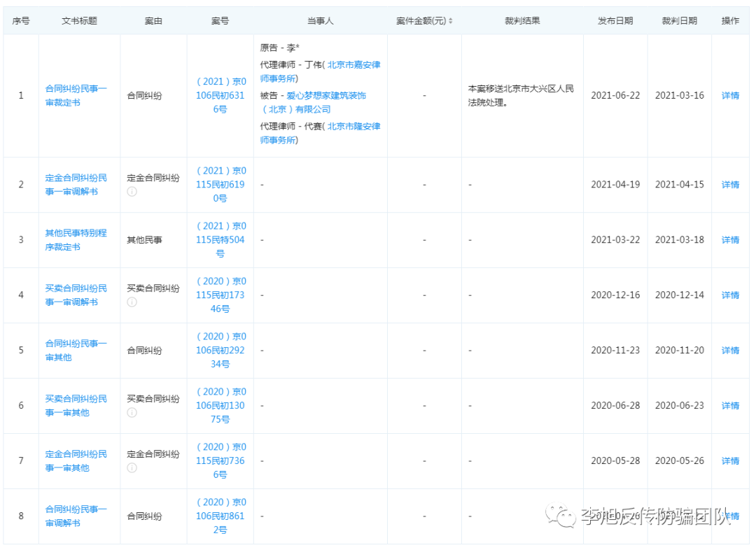The image size is (756, 550).
Task: Open case number （2020）京0115民初17346号
Action: tap(220, 295)
